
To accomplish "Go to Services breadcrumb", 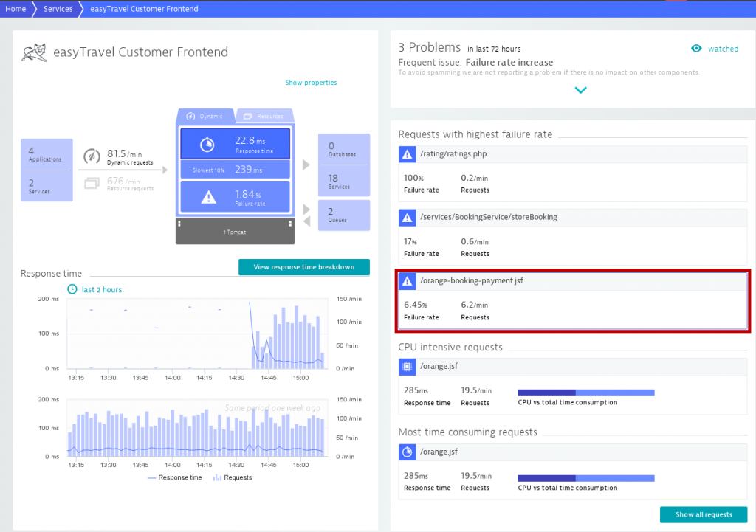I will [58, 9].
